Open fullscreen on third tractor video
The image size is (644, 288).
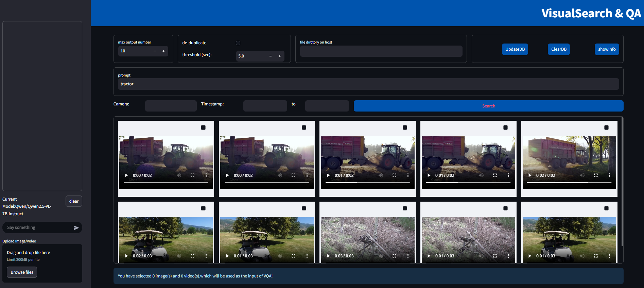click(x=394, y=175)
